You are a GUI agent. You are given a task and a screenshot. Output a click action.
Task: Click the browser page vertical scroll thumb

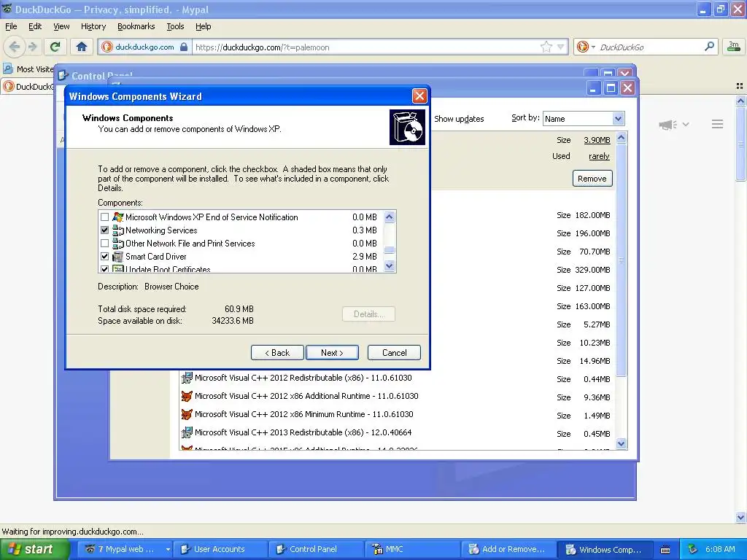(x=740, y=144)
